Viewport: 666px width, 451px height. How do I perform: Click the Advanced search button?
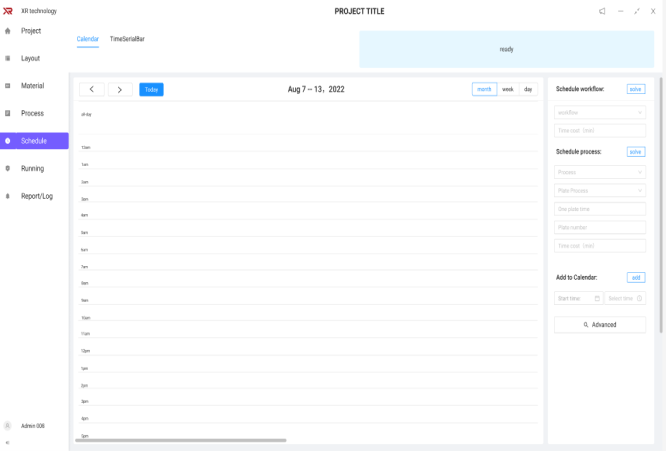click(600, 325)
